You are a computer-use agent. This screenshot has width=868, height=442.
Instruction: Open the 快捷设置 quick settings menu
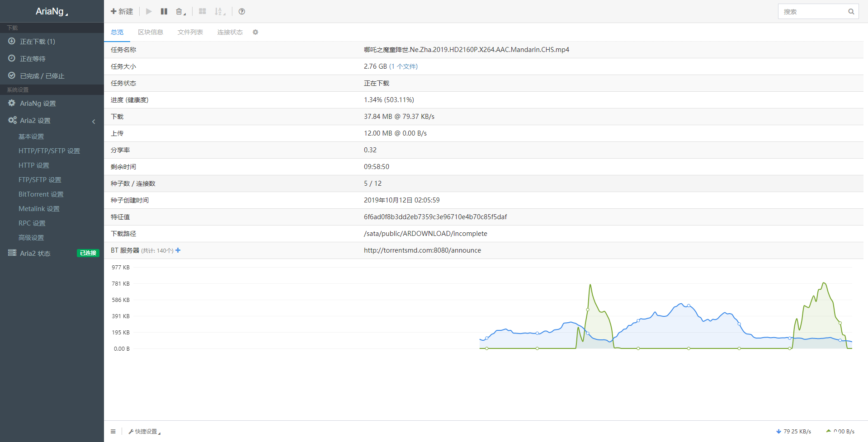pos(145,432)
